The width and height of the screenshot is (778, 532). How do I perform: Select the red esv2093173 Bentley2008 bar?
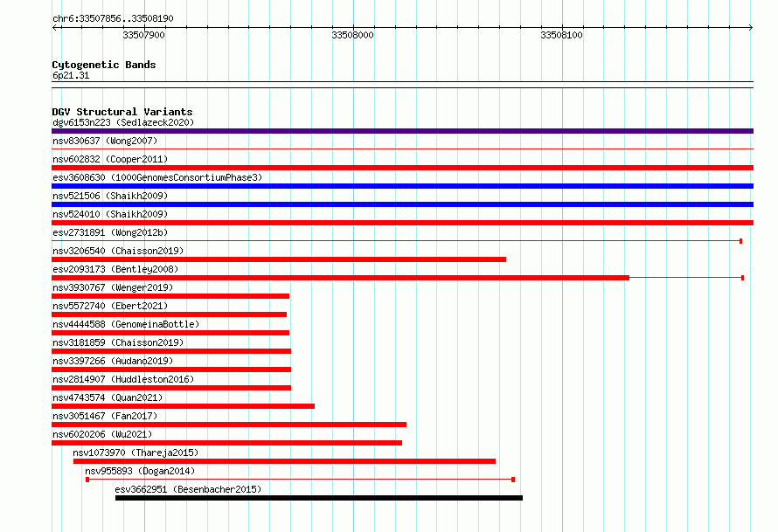click(x=340, y=278)
